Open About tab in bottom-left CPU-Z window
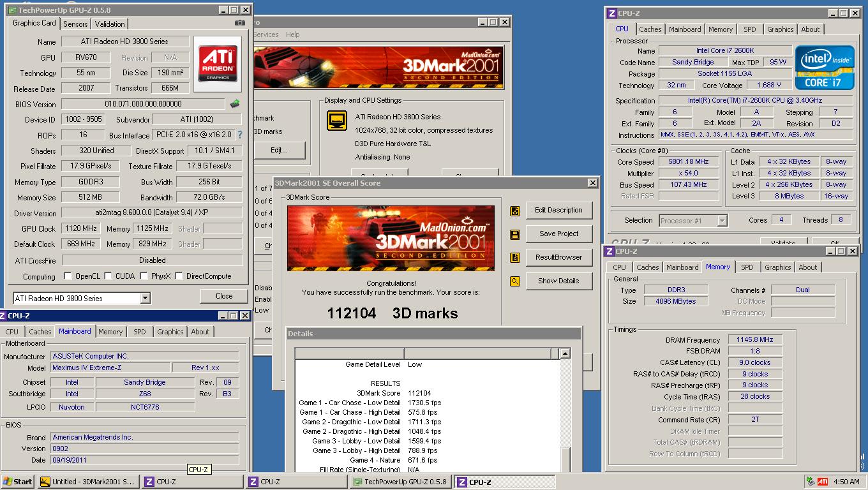This screenshot has width=868, height=490. (x=200, y=332)
